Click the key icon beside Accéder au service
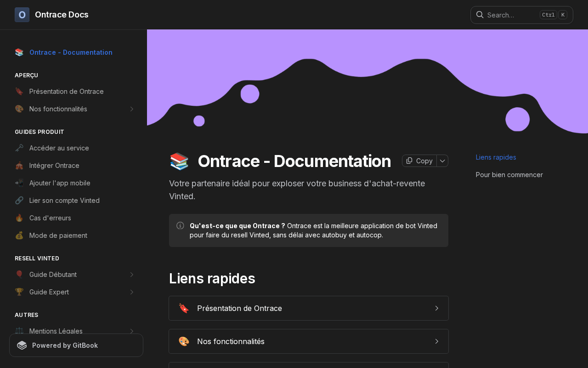 tap(19, 148)
